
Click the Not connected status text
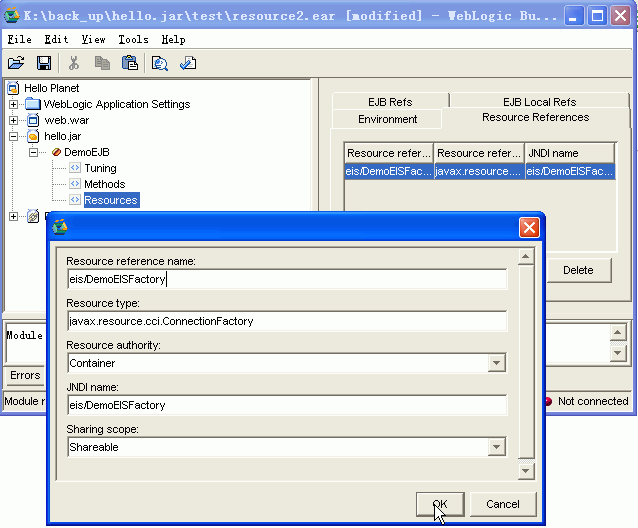pyautogui.click(x=593, y=401)
